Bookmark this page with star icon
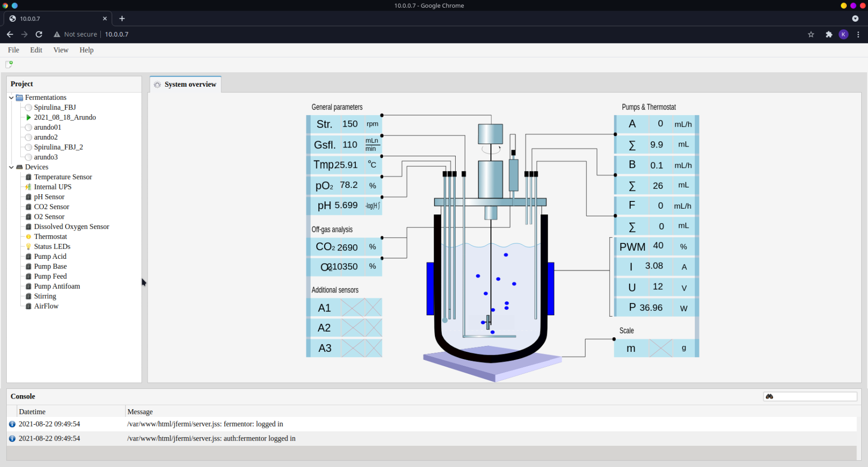This screenshot has height=467, width=868. tap(811, 34)
